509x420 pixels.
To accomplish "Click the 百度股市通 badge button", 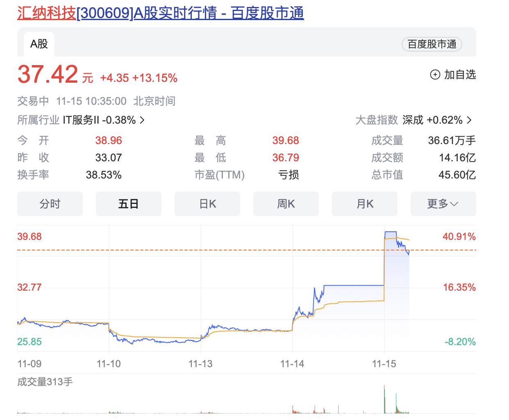I will coord(432,44).
